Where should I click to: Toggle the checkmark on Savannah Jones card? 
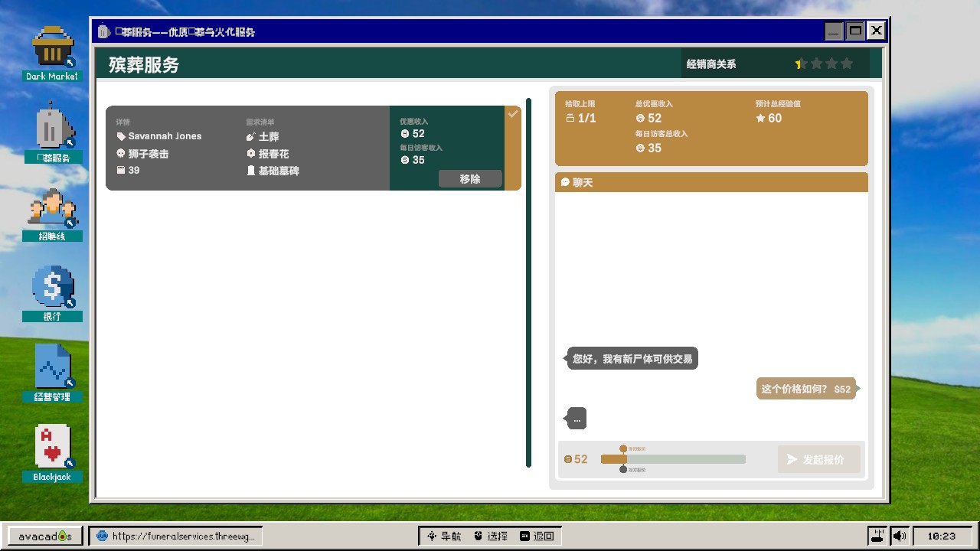point(513,113)
